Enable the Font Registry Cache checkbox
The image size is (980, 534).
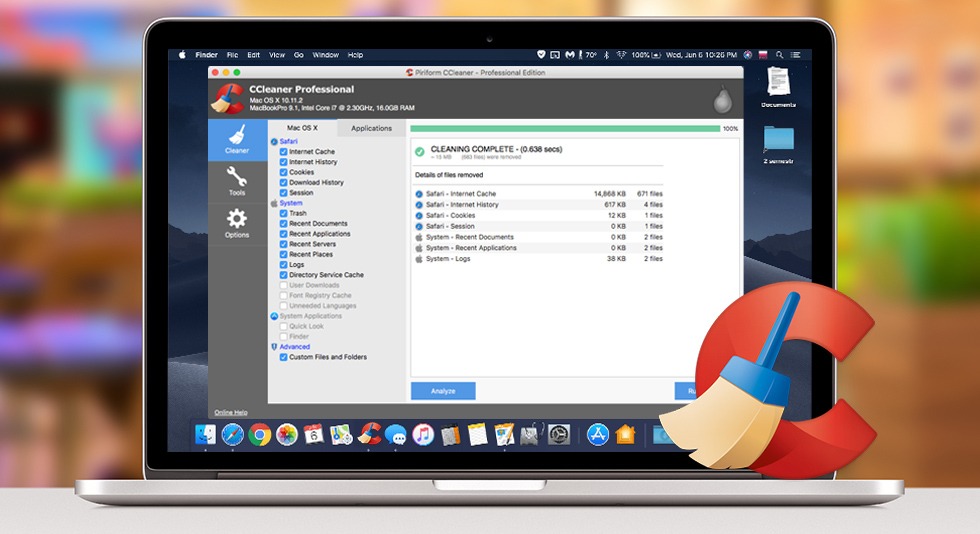click(283, 295)
